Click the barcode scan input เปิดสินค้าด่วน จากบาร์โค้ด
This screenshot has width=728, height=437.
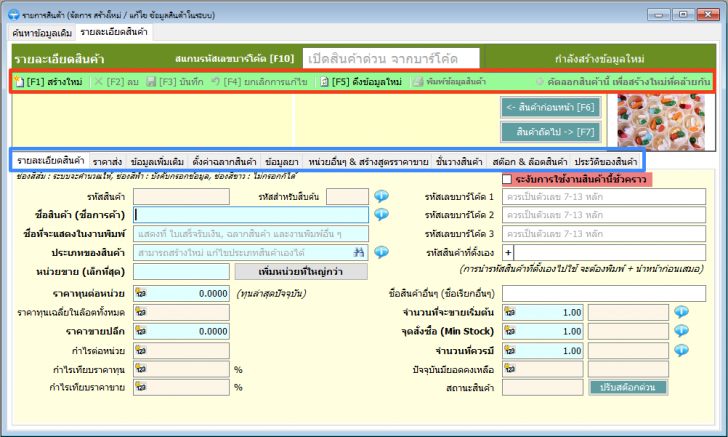tap(391, 59)
